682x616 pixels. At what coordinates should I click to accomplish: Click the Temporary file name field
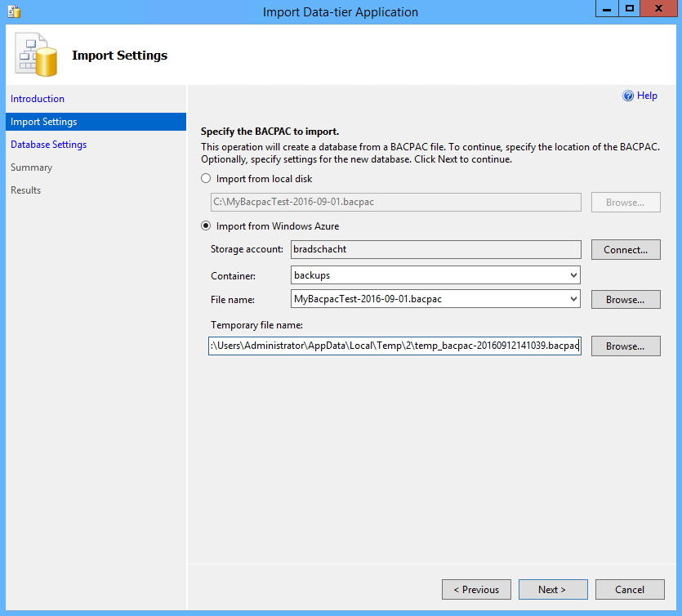(x=394, y=346)
